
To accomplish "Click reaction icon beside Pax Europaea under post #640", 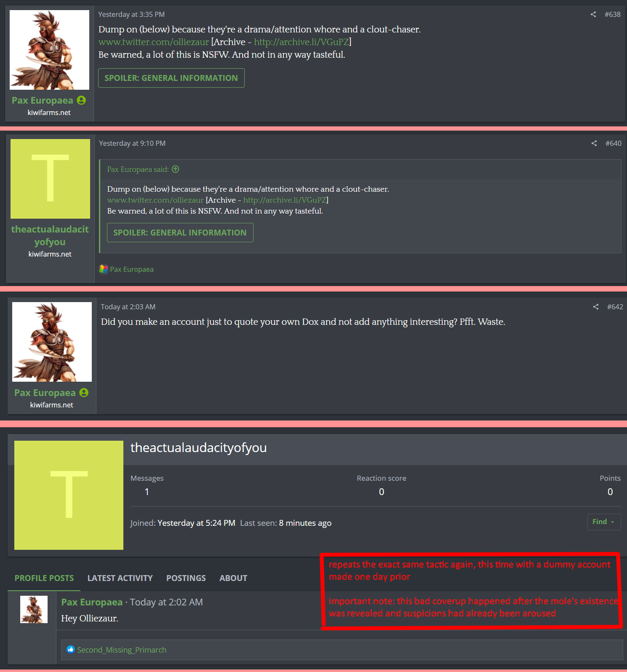I will click(104, 269).
